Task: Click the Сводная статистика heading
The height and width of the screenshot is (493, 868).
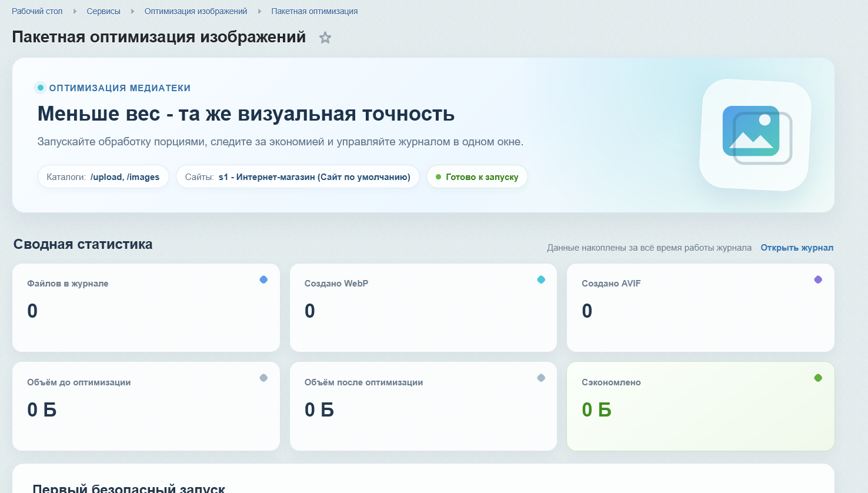Action: (83, 244)
